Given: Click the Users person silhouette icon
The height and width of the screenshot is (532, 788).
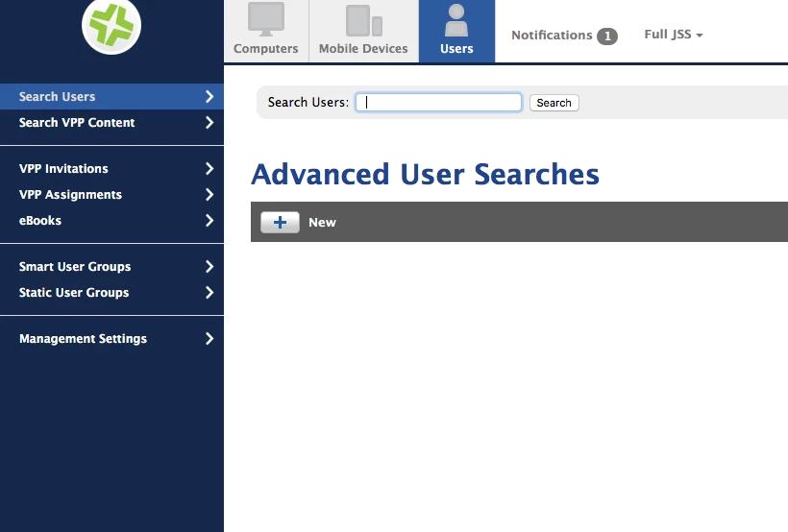Looking at the screenshot, I should coord(456,20).
